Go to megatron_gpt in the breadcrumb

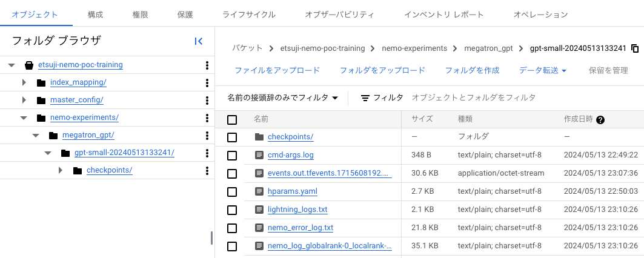click(488, 48)
